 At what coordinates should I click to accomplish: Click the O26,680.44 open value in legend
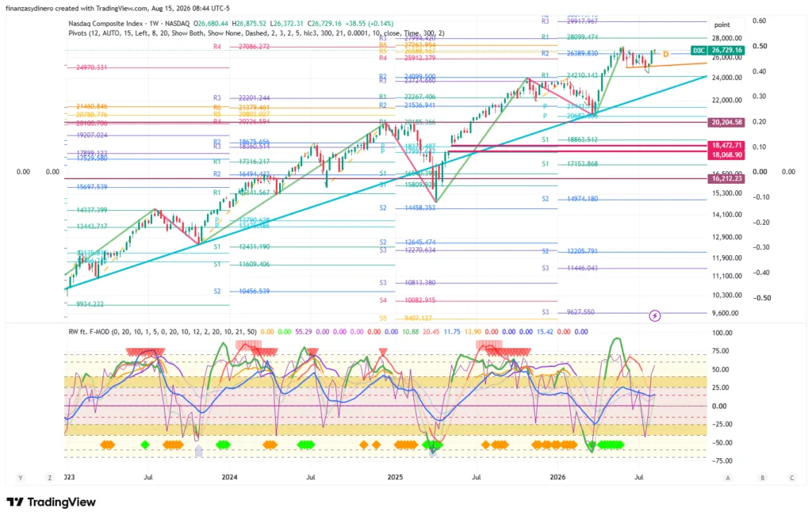tap(211, 24)
